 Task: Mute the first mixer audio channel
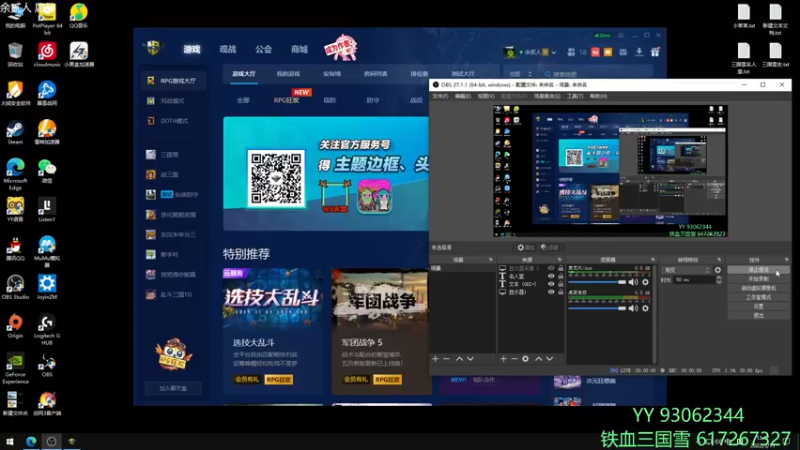(x=634, y=282)
